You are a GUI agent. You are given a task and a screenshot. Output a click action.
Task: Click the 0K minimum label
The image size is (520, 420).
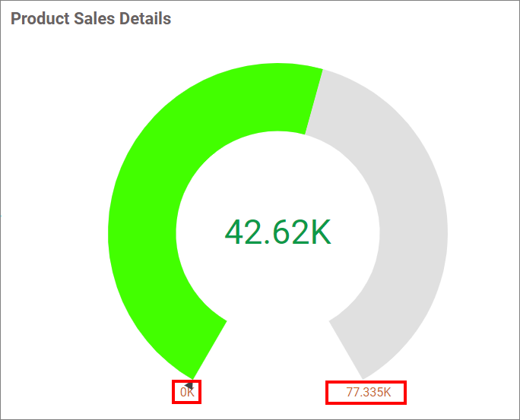coord(187,393)
